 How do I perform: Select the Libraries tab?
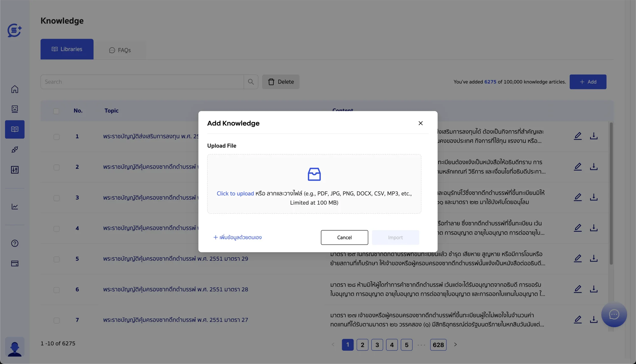[x=67, y=49]
